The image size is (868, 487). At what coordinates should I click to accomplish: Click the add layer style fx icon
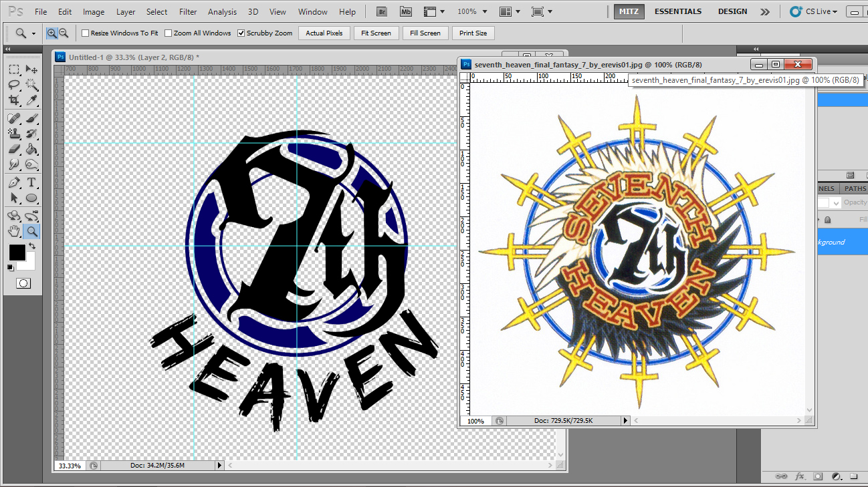[x=800, y=476]
